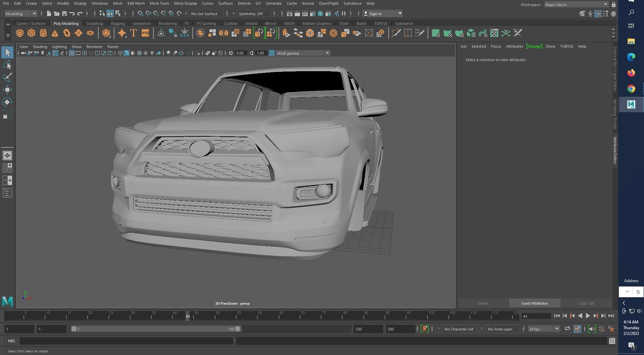Open the Edit Mesh menu
The height and width of the screenshot is (355, 644).
136,3
